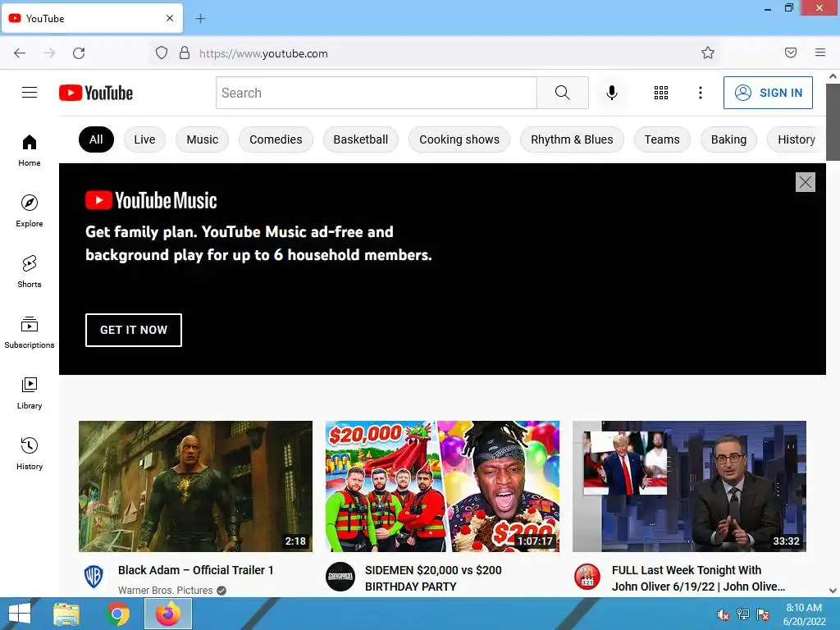This screenshot has width=840, height=630.
Task: Open YouTube settings three-dot menu
Action: point(701,93)
